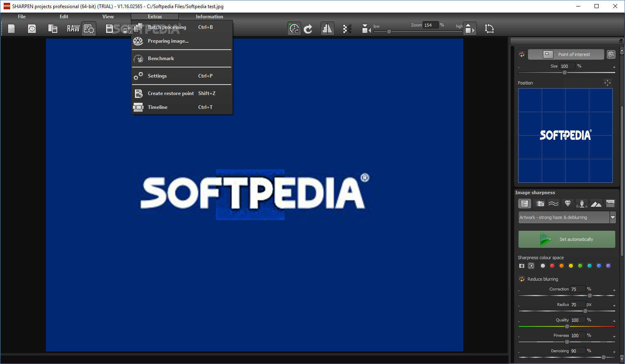Click the Zoom percentage field showing 154
The image size is (625, 364).
coord(430,25)
